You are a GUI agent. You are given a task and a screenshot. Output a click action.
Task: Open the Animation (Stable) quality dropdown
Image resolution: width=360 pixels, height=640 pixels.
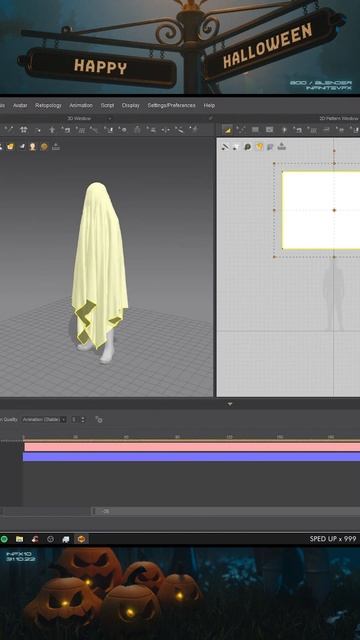(44, 419)
